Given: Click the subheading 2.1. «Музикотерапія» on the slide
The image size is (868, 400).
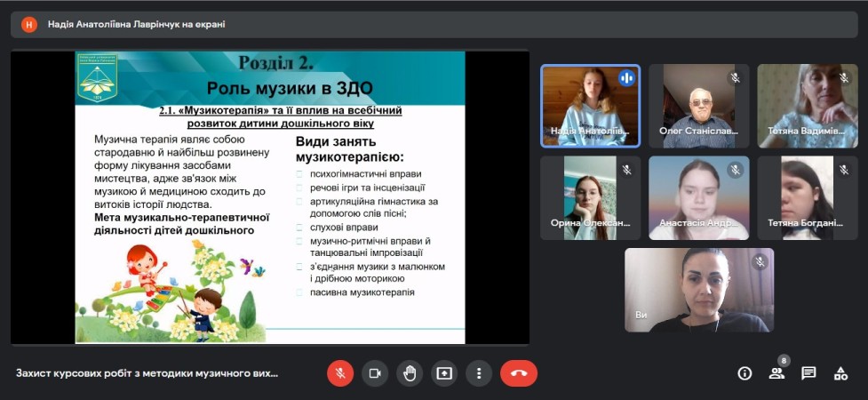Looking at the screenshot, I should tap(280, 117).
